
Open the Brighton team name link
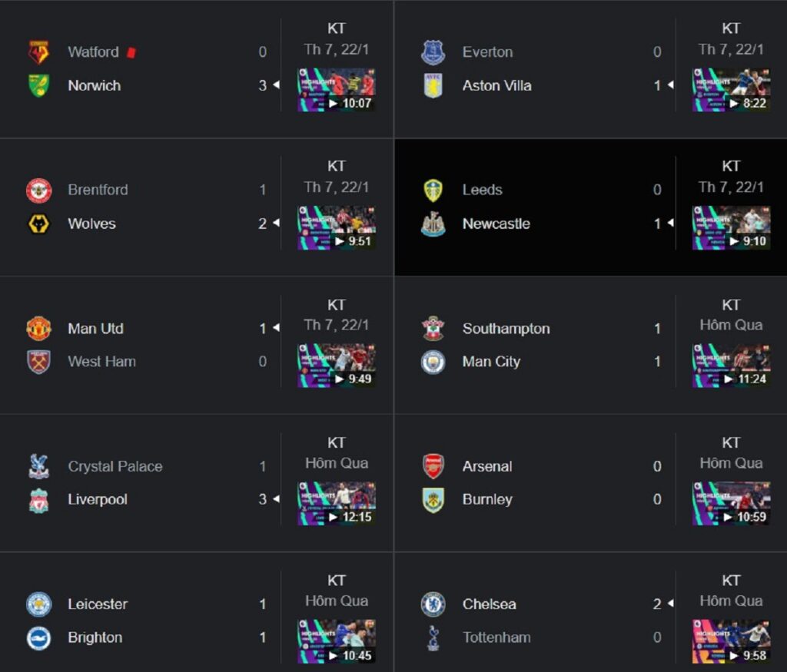[95, 637]
